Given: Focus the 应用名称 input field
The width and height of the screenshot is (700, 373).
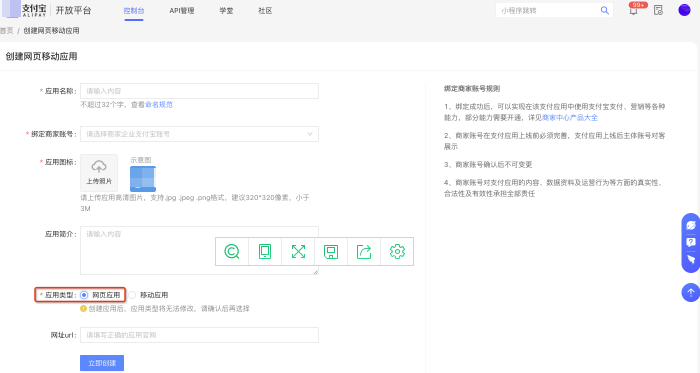Looking at the screenshot, I should pos(199,91).
